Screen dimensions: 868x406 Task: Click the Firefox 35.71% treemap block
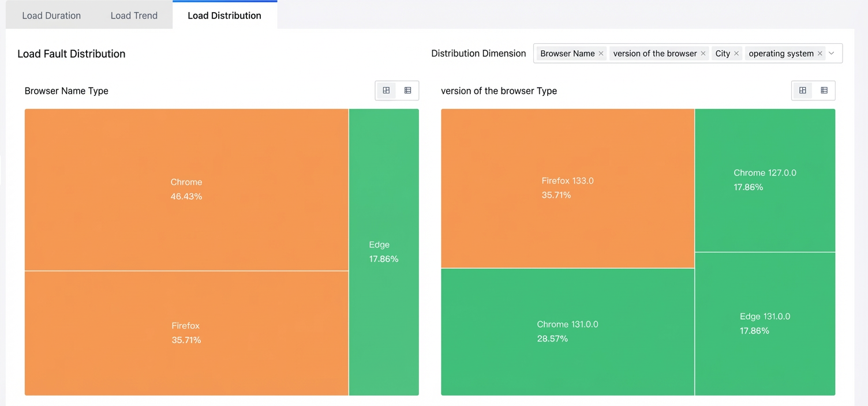tap(186, 333)
